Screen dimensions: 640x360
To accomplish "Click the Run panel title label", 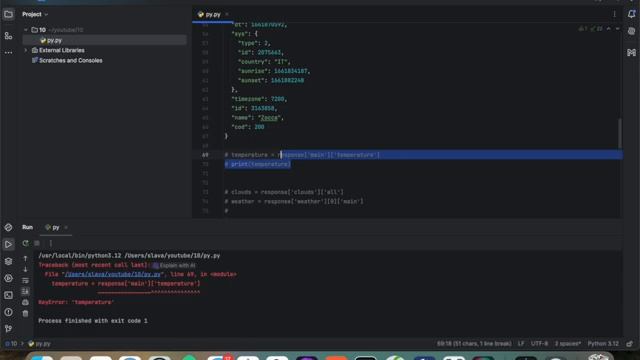I will click(x=27, y=227).
